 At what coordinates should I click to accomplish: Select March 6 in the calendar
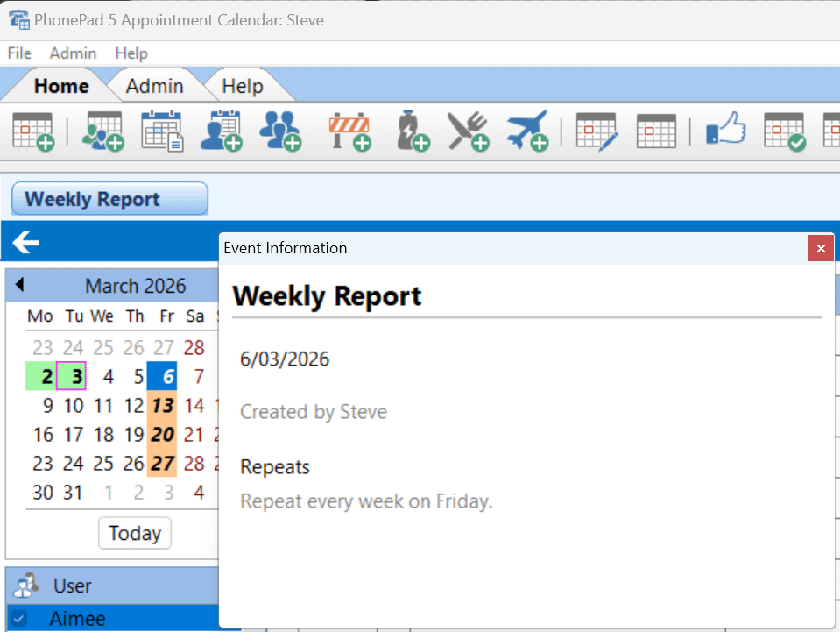tap(162, 376)
